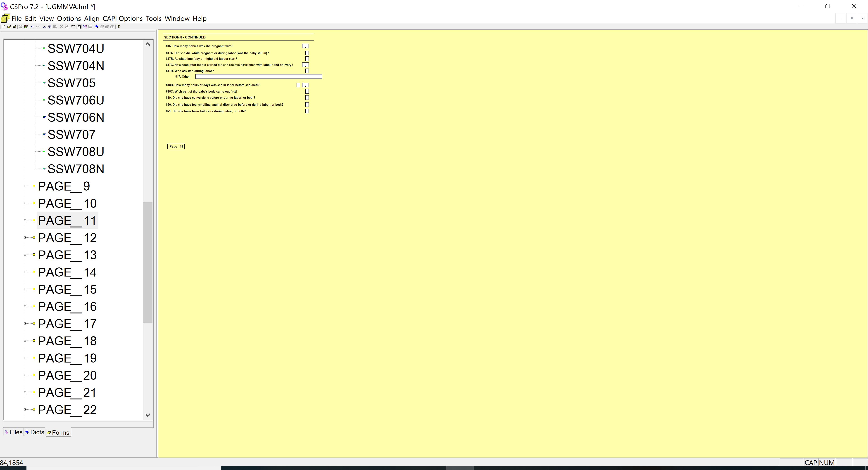This screenshot has height=470, width=868.
Task: Open help with the question mark icon
Action: (x=119, y=27)
